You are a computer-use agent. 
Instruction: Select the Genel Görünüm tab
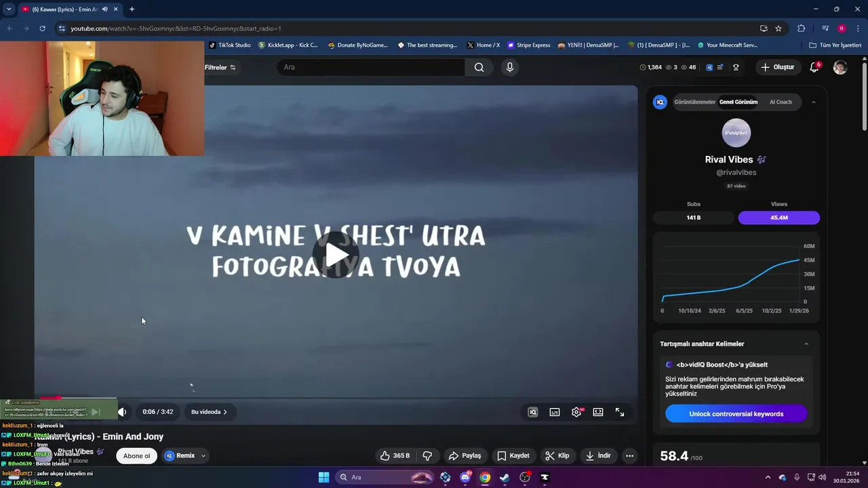738,102
